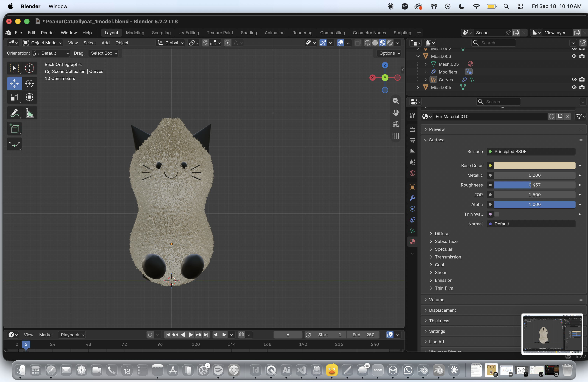
Task: Jump to the animation end frame
Action: [x=206, y=335]
